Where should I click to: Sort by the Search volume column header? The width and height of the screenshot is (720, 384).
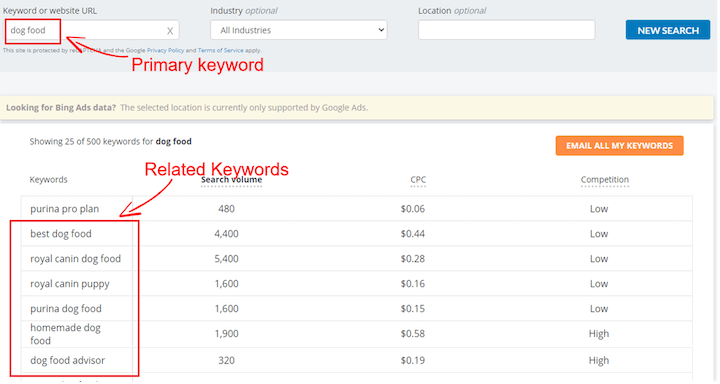coord(231,180)
